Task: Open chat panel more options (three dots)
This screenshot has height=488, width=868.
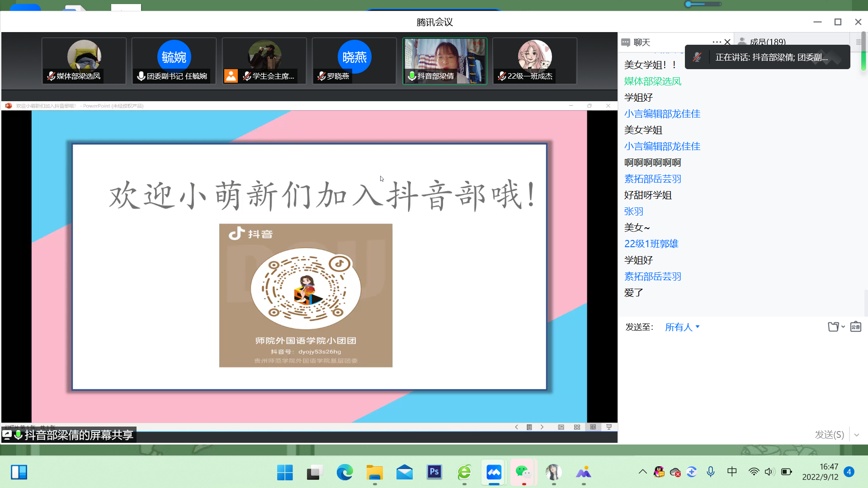Action: [x=717, y=42]
